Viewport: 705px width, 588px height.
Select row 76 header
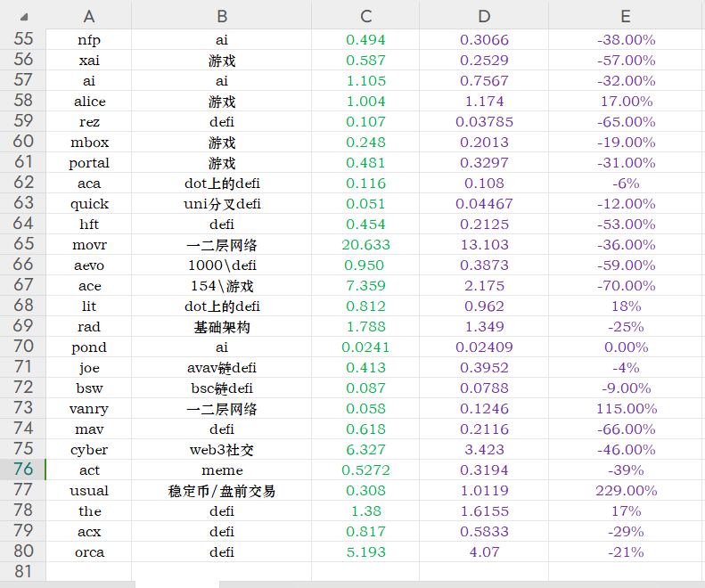(23, 470)
